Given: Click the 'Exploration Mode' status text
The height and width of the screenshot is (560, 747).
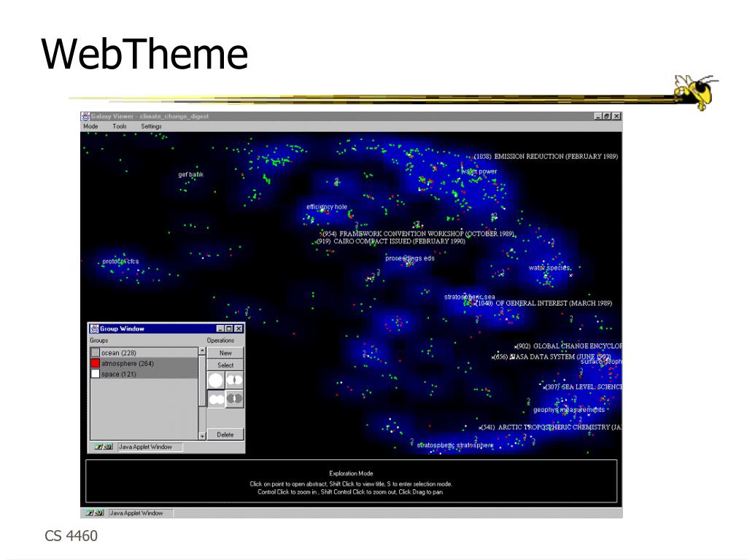Looking at the screenshot, I should tap(351, 473).
